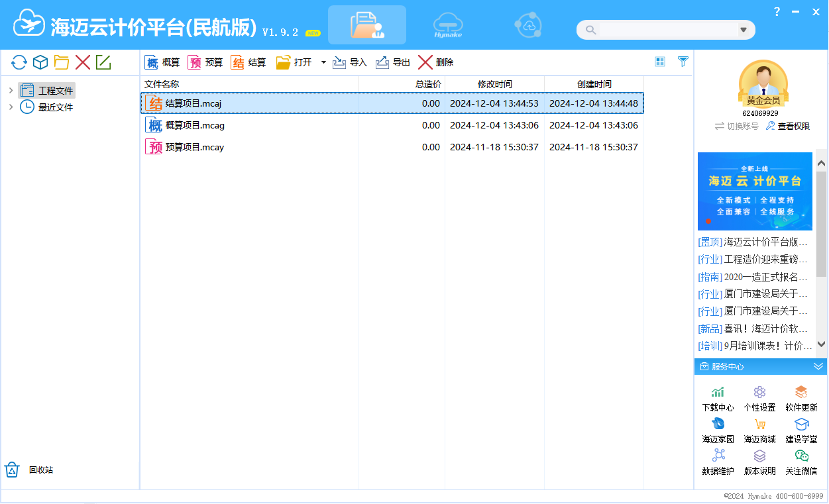The height and width of the screenshot is (504, 829).
Task: Select file 概算项目.mcag
Action: pyautogui.click(x=392, y=125)
